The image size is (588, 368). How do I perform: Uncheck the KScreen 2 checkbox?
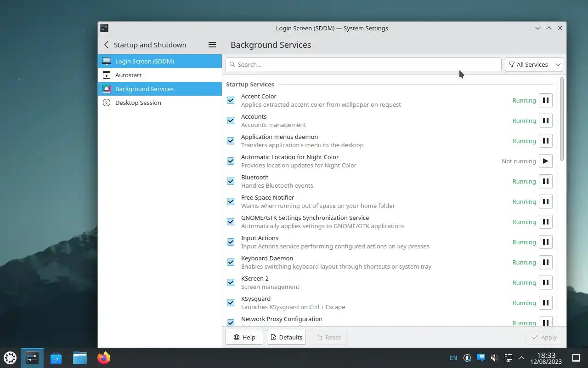point(231,282)
